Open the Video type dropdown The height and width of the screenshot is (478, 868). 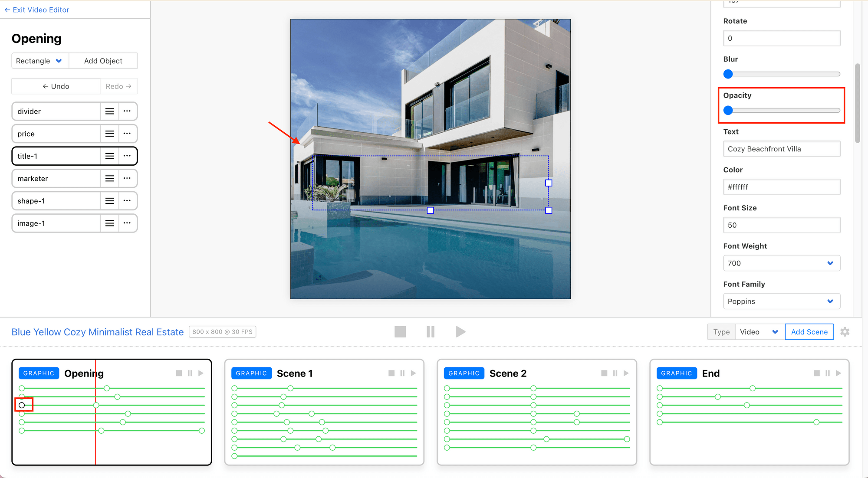pos(759,332)
